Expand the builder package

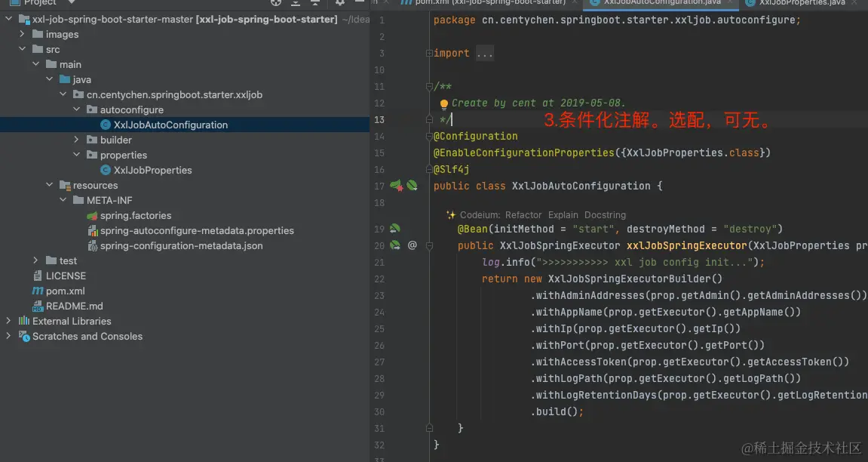pyautogui.click(x=76, y=140)
